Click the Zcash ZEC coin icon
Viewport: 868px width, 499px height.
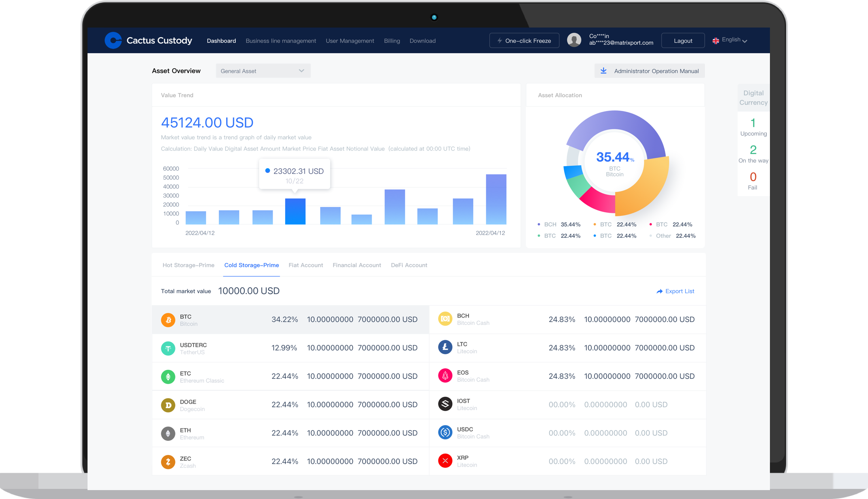(168, 462)
